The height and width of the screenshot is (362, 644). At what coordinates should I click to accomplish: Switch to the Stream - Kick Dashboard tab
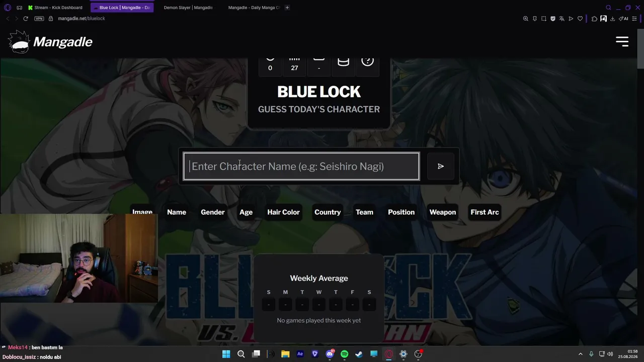(x=55, y=8)
